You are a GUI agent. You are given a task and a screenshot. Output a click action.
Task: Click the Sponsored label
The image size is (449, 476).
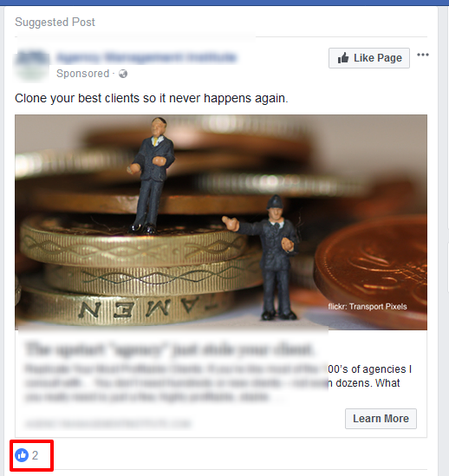[x=82, y=74]
